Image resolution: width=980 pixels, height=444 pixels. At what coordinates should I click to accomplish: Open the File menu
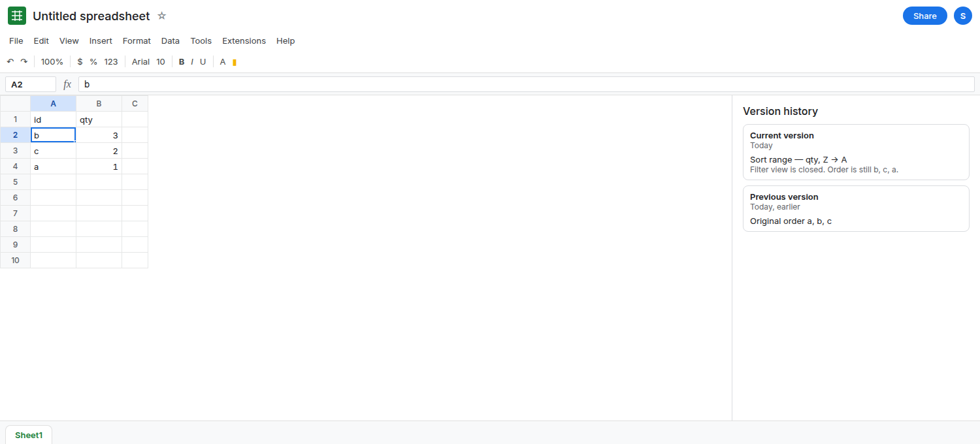pyautogui.click(x=16, y=40)
